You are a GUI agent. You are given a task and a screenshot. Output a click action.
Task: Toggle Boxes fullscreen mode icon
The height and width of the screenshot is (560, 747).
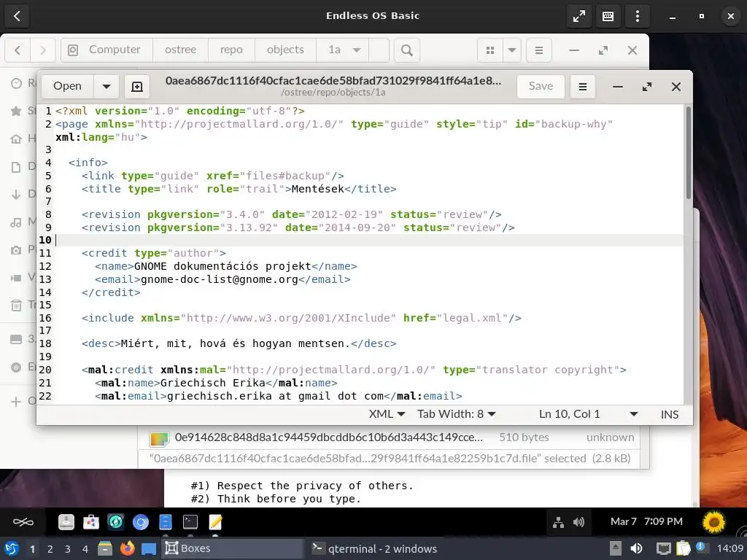click(578, 16)
